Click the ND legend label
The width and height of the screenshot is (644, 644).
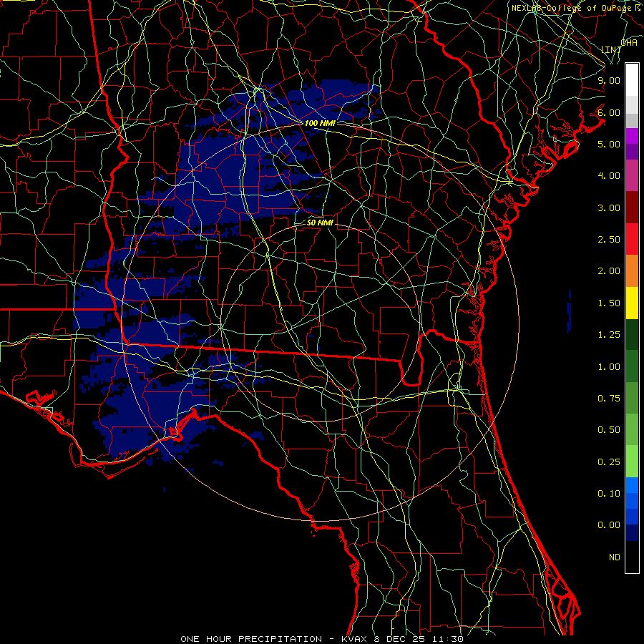point(615,557)
